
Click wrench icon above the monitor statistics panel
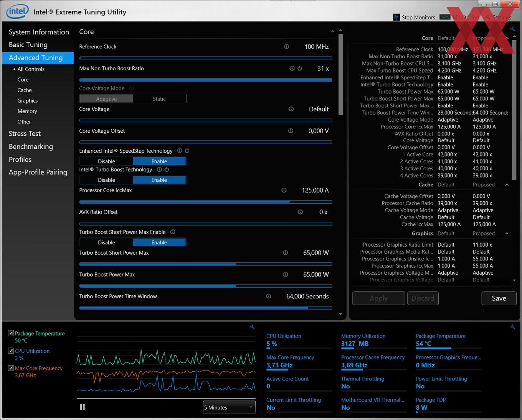point(513,327)
